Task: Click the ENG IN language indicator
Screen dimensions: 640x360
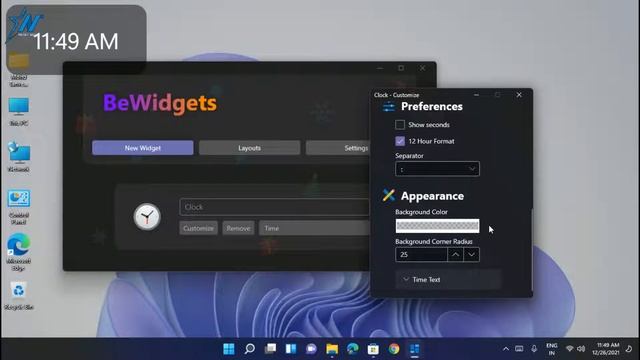Action: (x=551, y=349)
